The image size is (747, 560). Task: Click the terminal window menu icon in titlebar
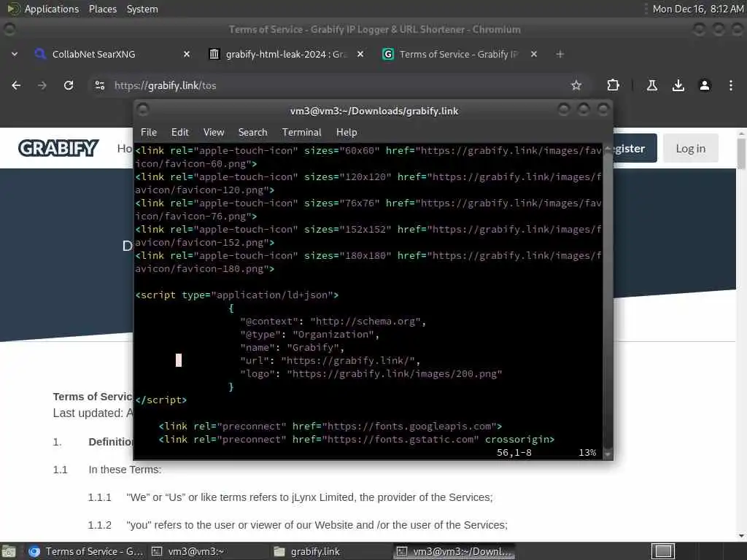[143, 110]
